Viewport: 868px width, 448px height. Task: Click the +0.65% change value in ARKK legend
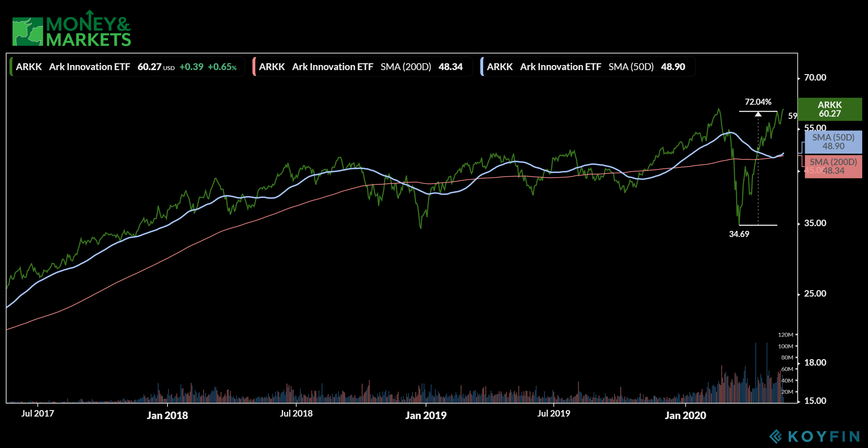pyautogui.click(x=222, y=67)
